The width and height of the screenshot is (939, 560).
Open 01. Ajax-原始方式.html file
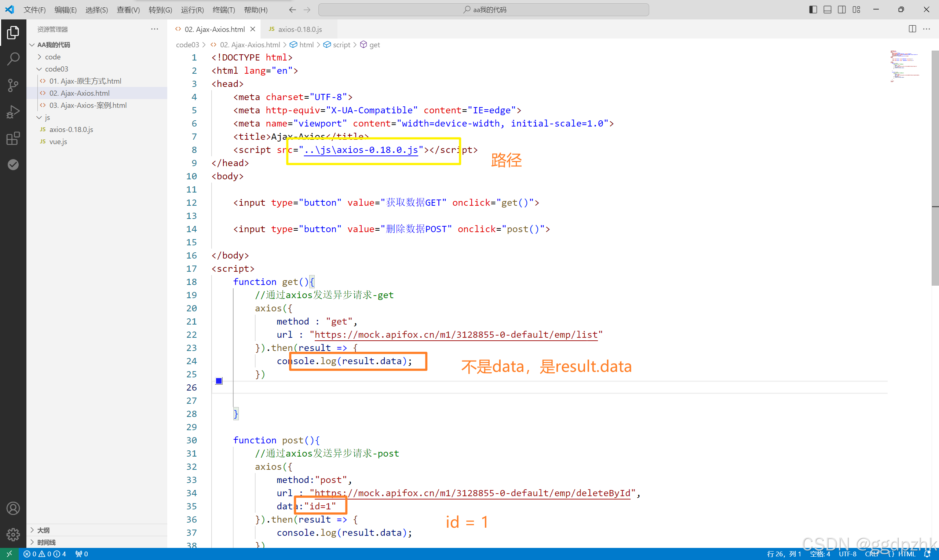[85, 81]
